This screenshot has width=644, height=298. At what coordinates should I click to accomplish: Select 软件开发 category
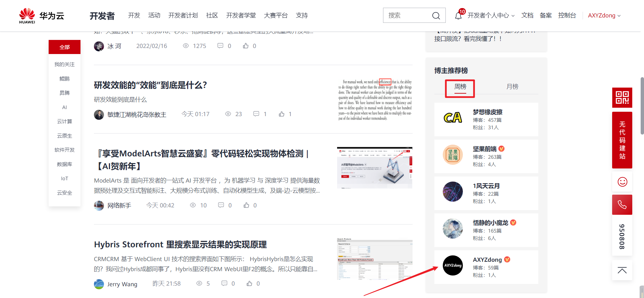[64, 150]
